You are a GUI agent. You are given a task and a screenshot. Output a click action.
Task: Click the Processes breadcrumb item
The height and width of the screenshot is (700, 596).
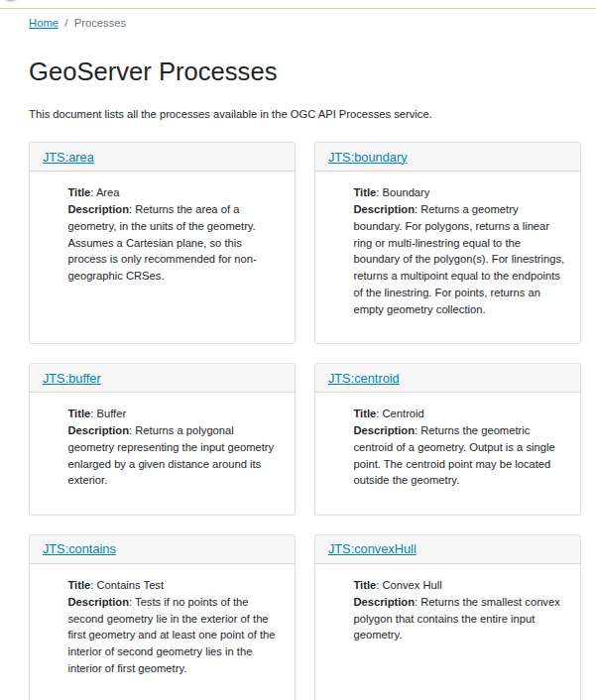100,23
